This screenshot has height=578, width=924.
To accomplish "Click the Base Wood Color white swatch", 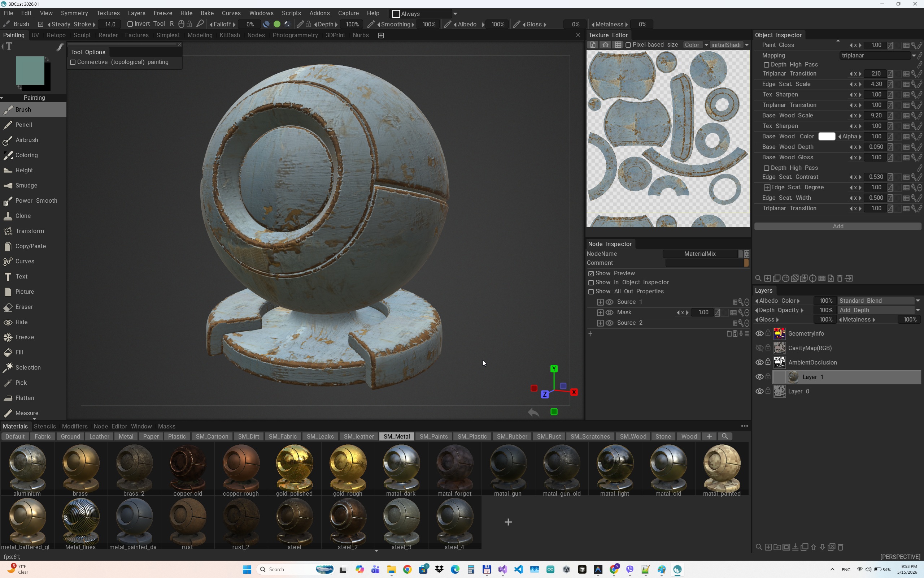I will coord(827,137).
